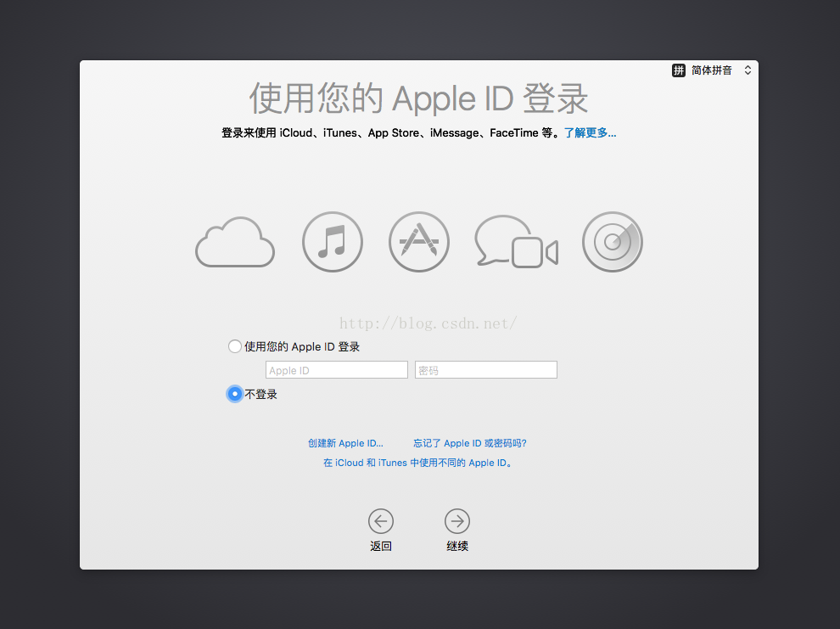Click the iCloud cloud icon
Screen dimensions: 840x629
[235, 242]
